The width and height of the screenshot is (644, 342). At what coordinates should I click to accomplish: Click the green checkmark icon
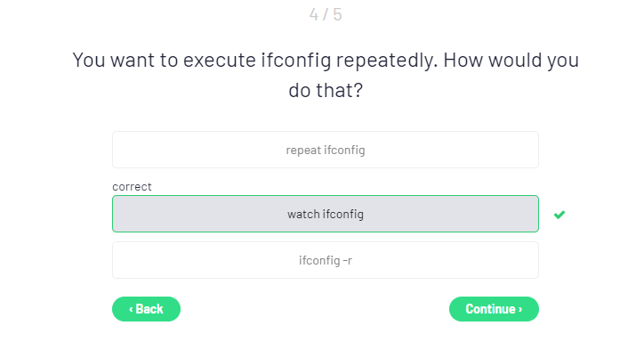click(559, 215)
